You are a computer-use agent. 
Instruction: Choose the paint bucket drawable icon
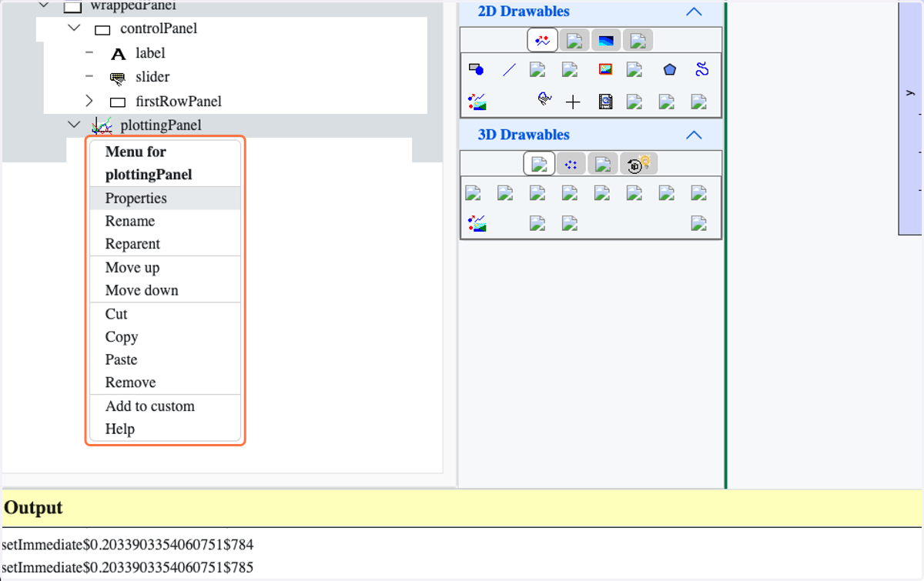pyautogui.click(x=544, y=99)
